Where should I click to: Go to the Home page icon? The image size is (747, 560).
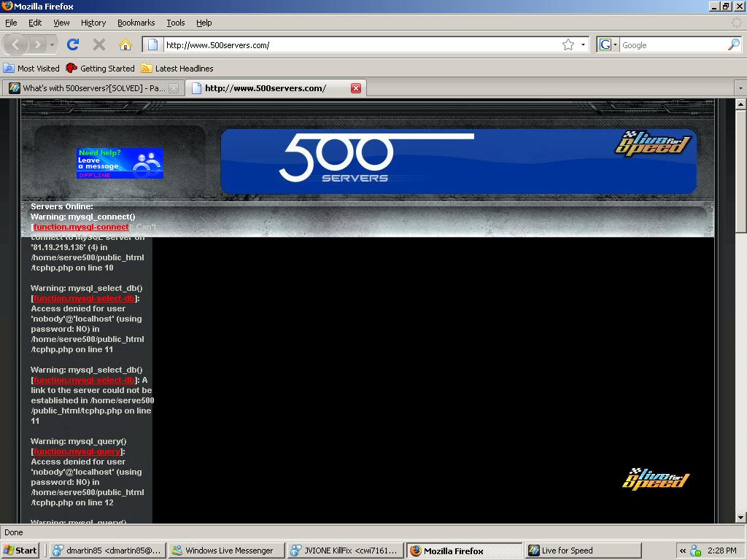(125, 44)
